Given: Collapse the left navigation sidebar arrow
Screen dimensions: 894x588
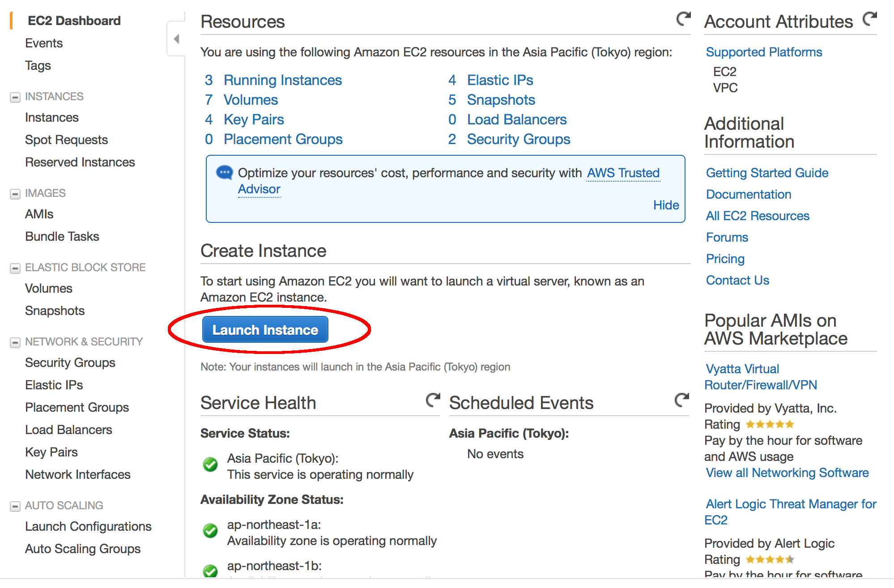Looking at the screenshot, I should (x=176, y=39).
